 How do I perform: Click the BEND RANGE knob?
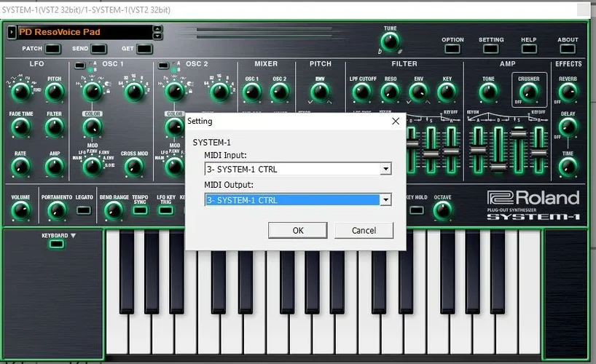coord(113,211)
